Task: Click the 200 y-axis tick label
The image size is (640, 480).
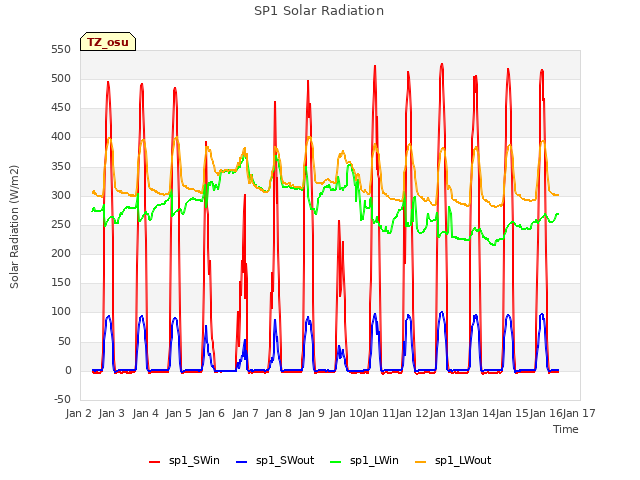Action: (61, 253)
